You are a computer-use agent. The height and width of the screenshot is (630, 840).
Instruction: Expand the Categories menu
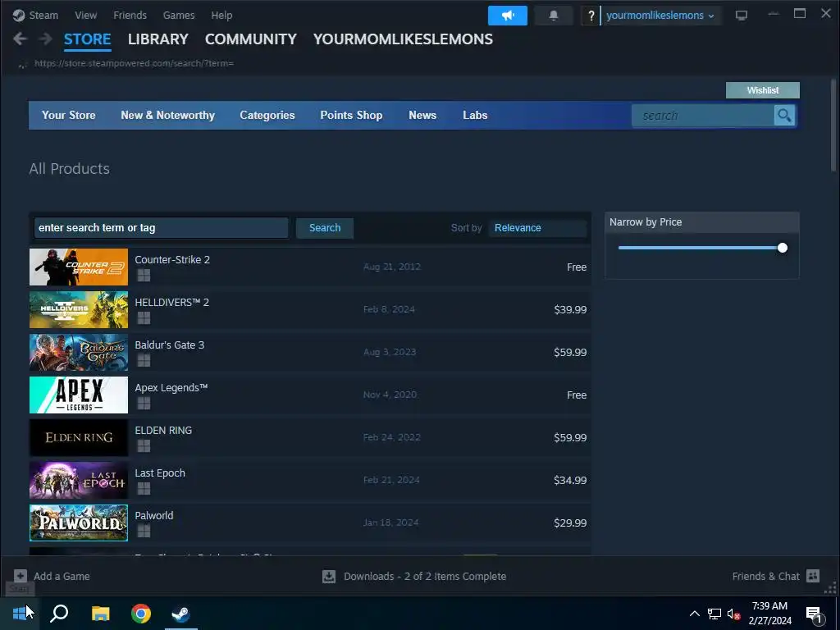pyautogui.click(x=267, y=115)
